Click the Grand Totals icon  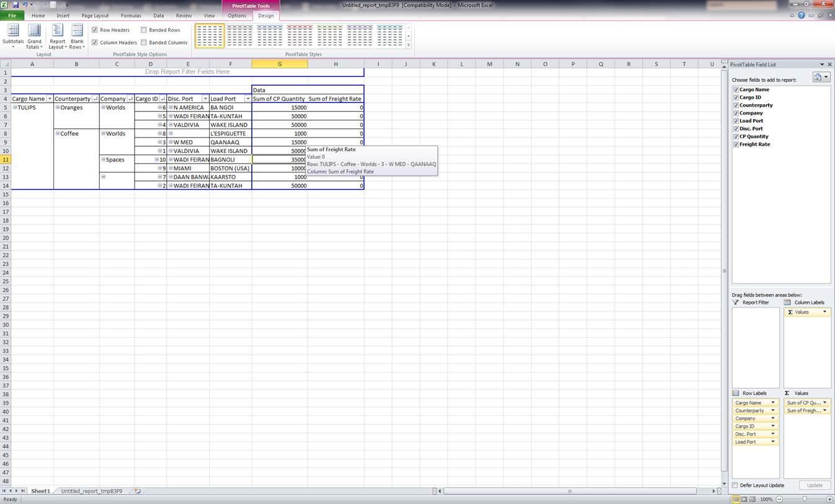[34, 31]
